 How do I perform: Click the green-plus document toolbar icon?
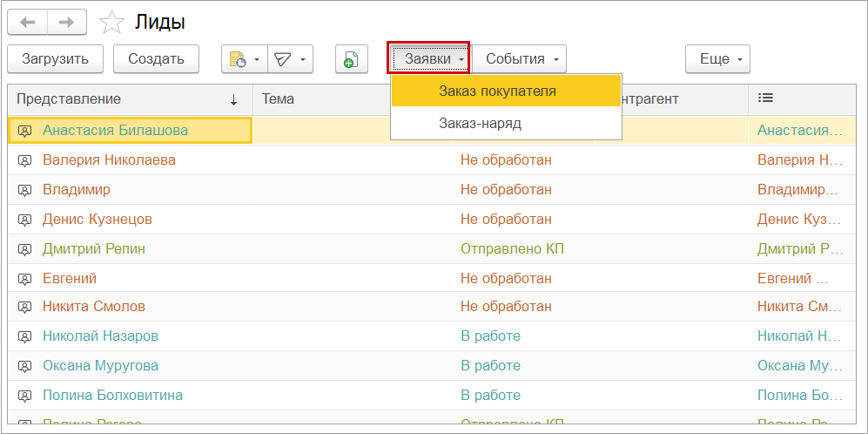coord(350,59)
